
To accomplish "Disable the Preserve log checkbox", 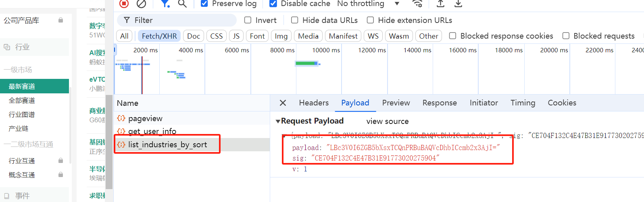I will (x=204, y=4).
